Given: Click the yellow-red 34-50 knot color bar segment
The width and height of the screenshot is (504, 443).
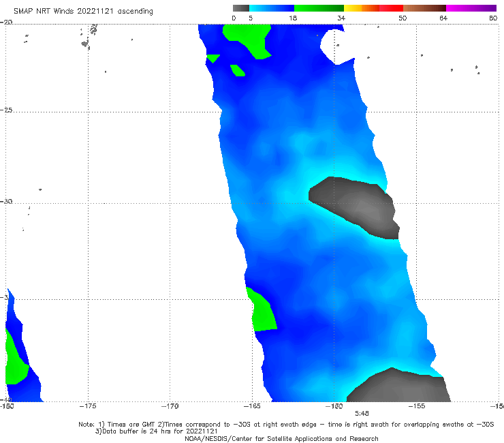Looking at the screenshot, I should point(373,8).
